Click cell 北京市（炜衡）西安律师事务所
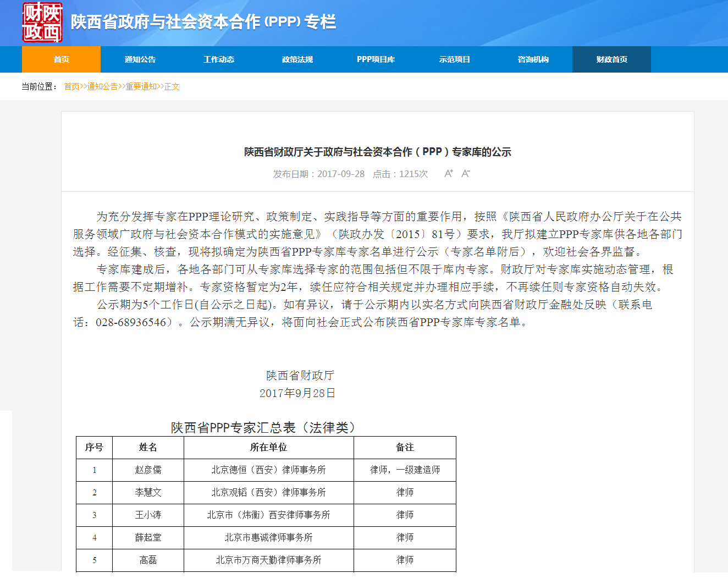 269,515
